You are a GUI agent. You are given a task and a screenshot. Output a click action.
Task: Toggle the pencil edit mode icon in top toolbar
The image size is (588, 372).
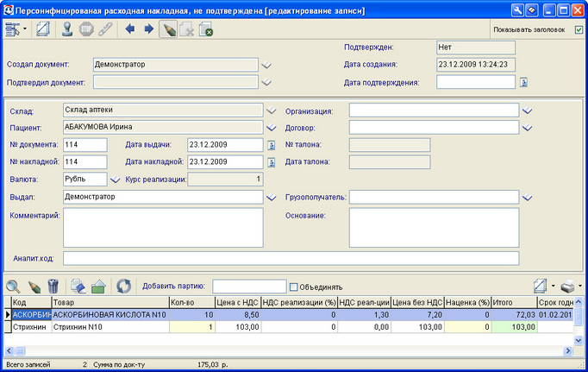[168, 29]
